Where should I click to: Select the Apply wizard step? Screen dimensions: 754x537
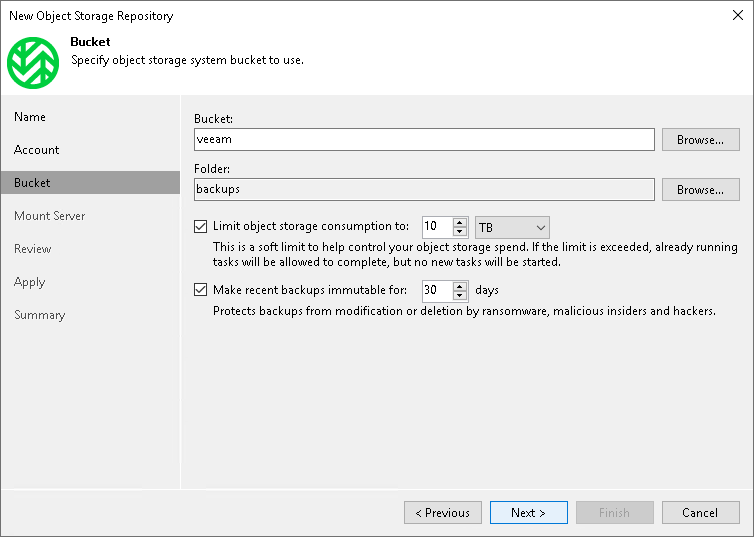tap(29, 282)
